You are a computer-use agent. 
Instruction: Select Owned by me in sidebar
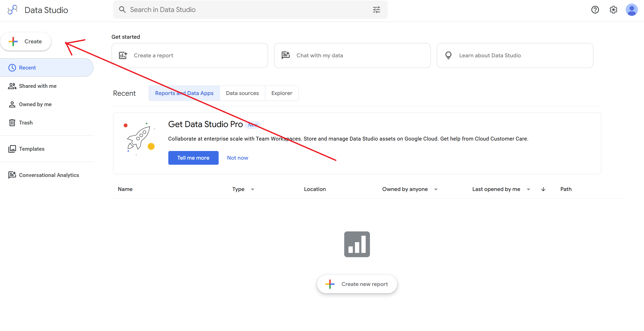[47, 104]
